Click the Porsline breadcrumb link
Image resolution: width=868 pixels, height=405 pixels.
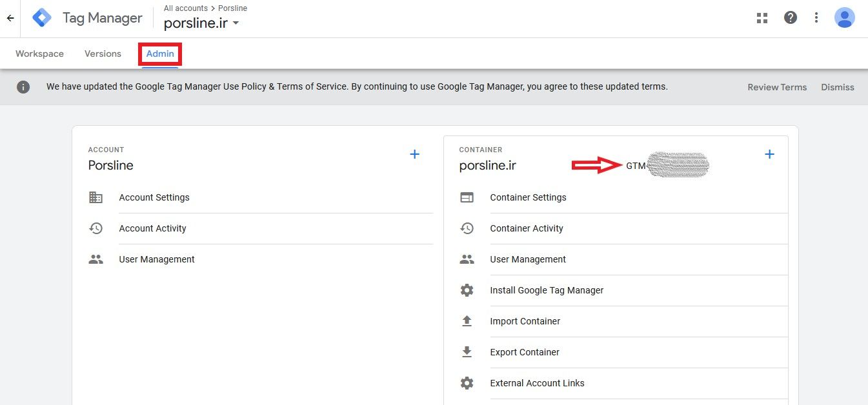[x=232, y=8]
